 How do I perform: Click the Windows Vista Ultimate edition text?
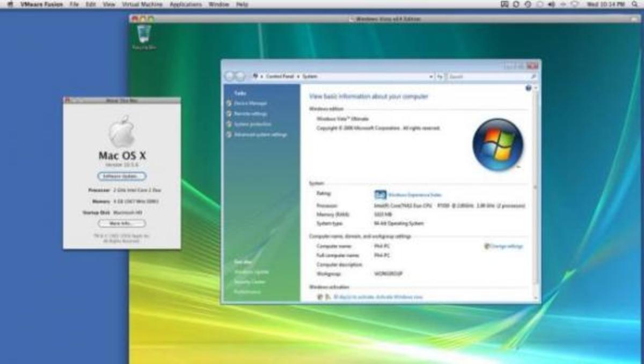342,118
